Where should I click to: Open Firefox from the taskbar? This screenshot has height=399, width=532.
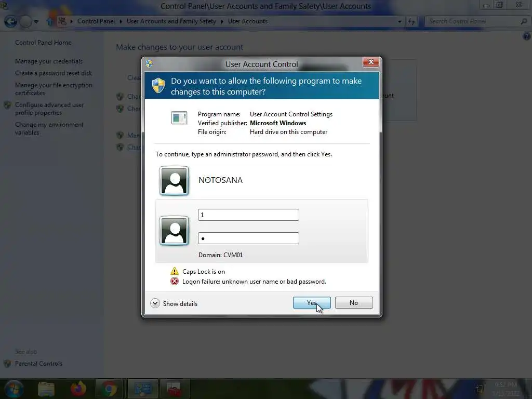coord(78,389)
